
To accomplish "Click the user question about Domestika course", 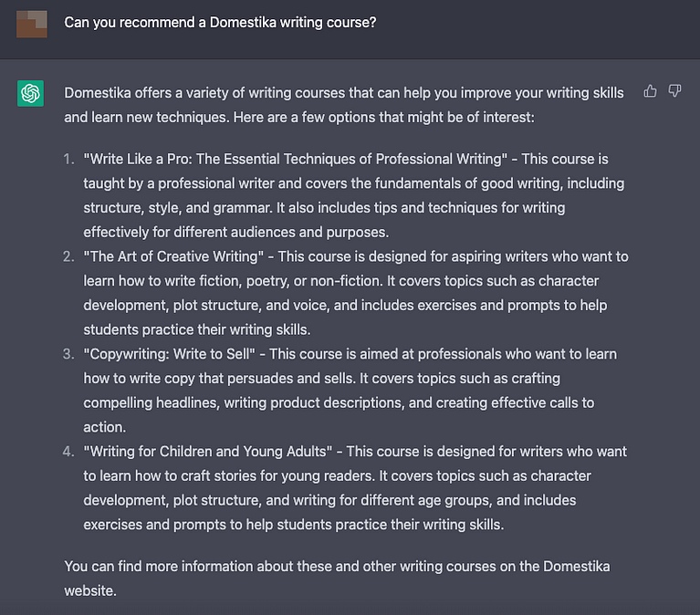I will pyautogui.click(x=220, y=22).
